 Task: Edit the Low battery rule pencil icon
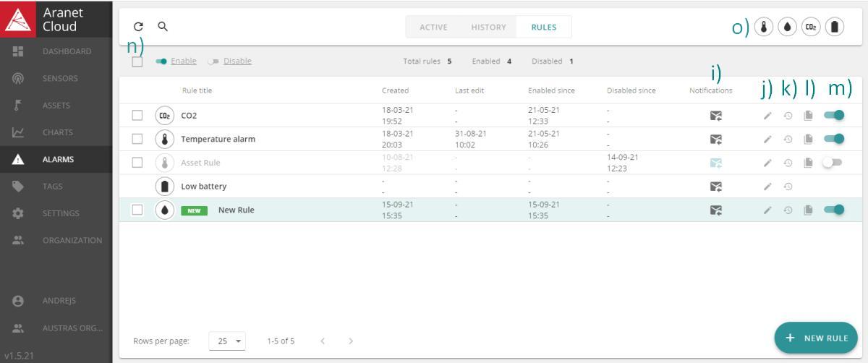click(x=767, y=186)
